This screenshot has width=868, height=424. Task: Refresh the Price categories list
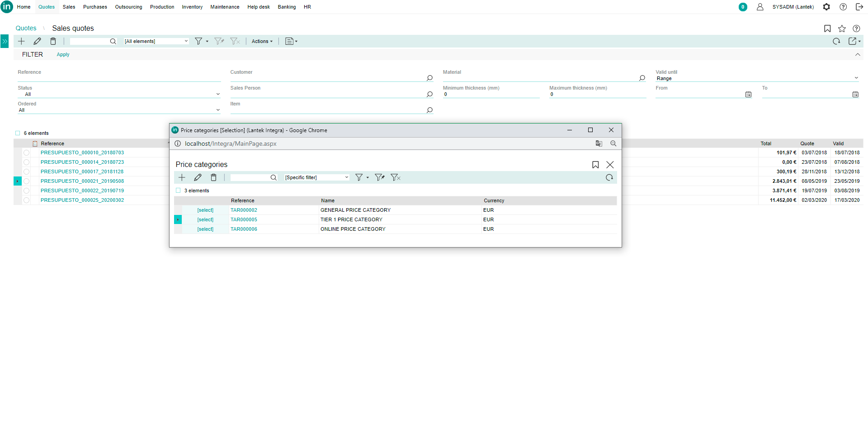[x=609, y=177]
